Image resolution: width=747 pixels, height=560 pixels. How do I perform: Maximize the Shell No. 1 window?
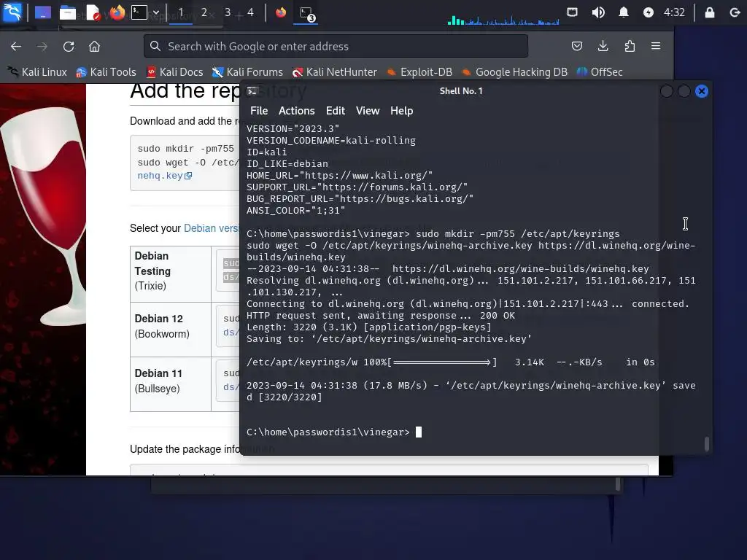coord(684,91)
